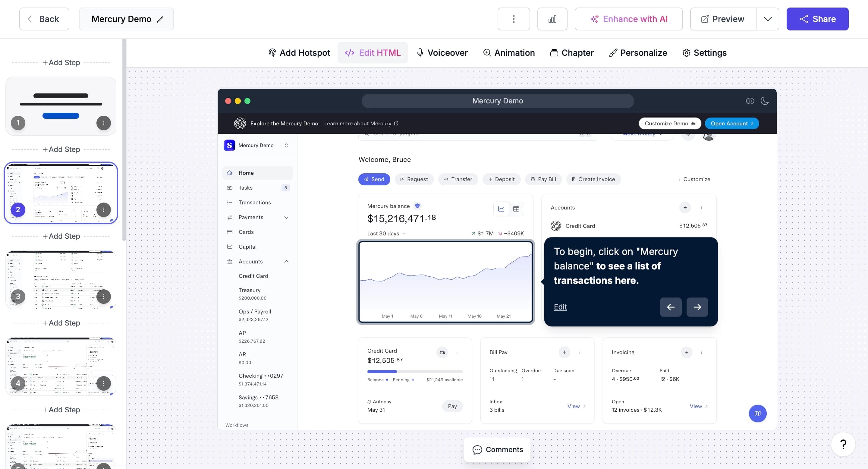Open step 3 thumbnail options menu

click(103, 297)
